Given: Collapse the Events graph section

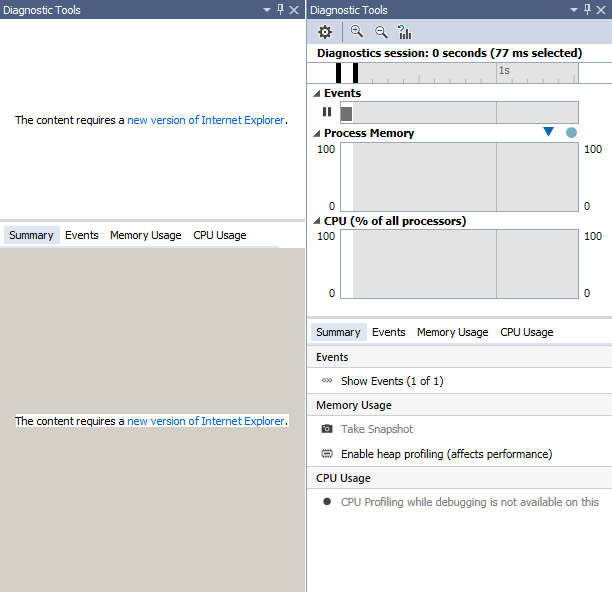Looking at the screenshot, I should pos(318,93).
